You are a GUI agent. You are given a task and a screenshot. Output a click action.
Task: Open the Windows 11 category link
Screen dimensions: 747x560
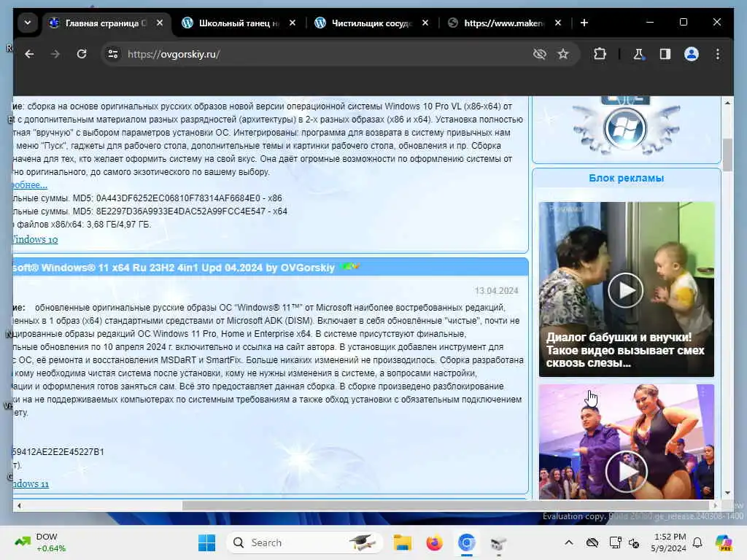click(31, 484)
